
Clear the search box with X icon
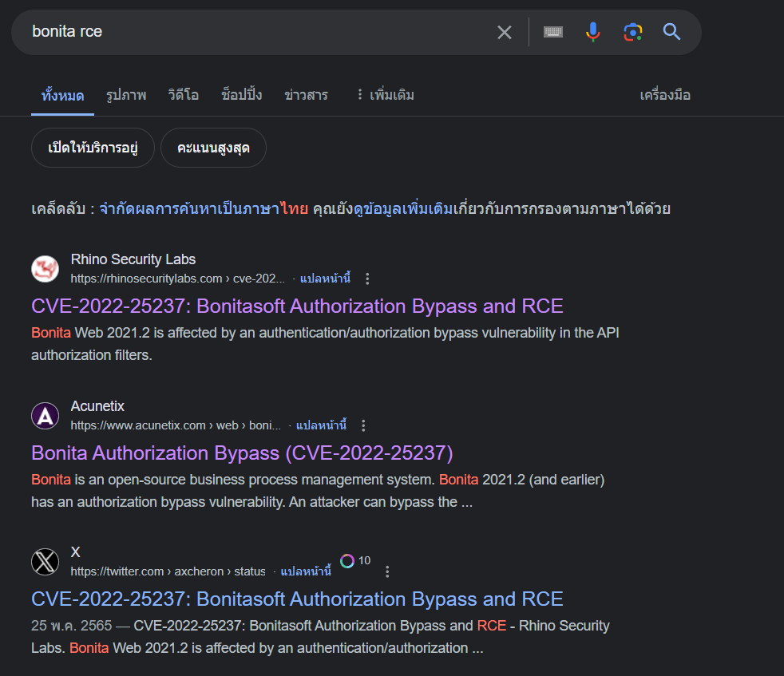[x=505, y=32]
